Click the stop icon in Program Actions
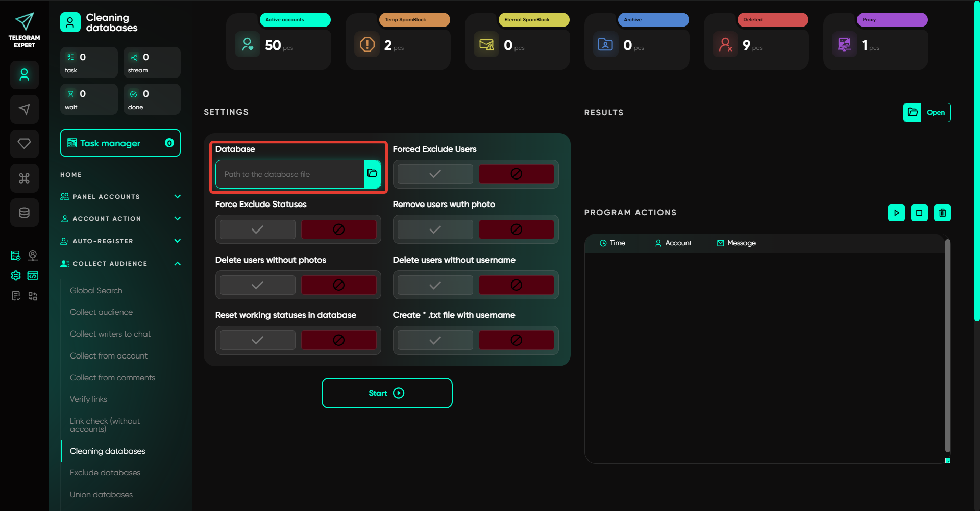 coord(919,213)
